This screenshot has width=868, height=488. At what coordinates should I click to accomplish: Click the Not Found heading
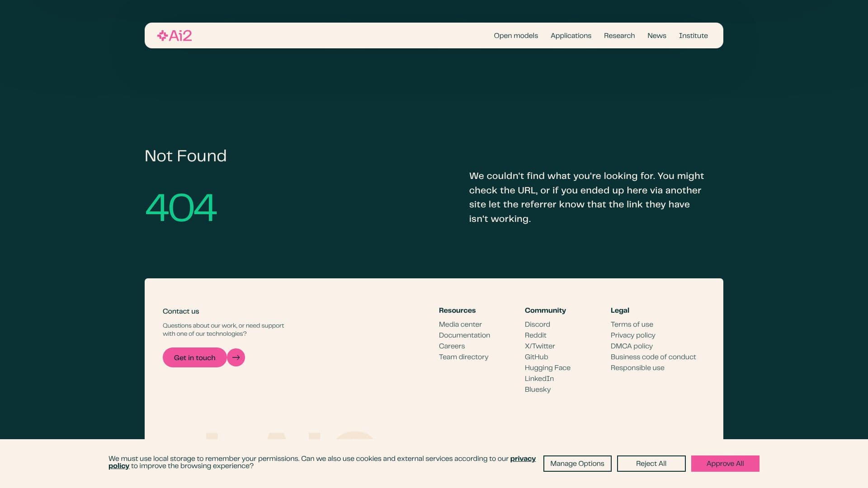point(185,156)
